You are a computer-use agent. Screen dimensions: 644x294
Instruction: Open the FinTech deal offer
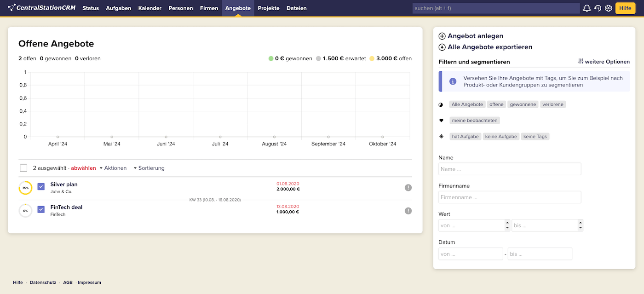coord(66,208)
